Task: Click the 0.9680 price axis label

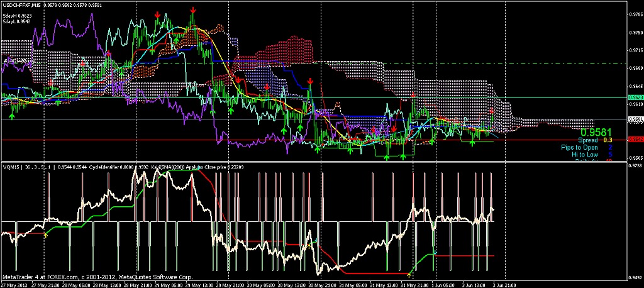Action: pos(635,68)
